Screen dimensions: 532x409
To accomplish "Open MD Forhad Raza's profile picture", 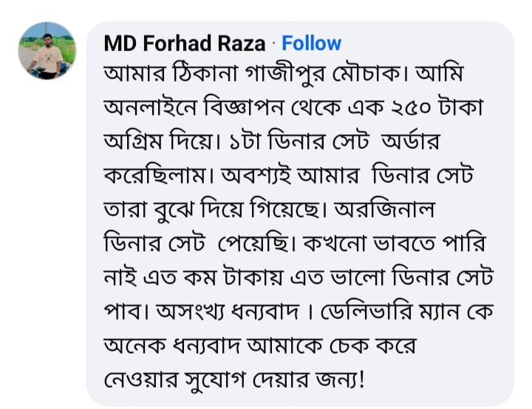I will (47, 50).
